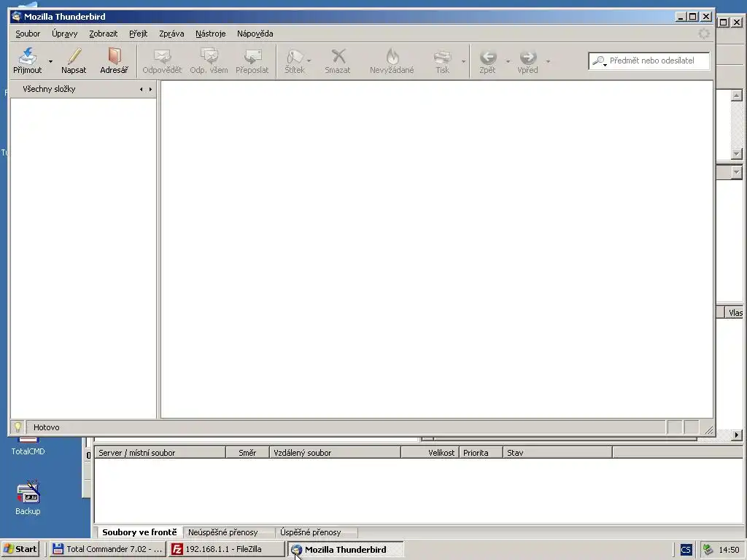Sort by Priorita column in FileZilla
This screenshot has height=560, width=747.
[x=481, y=452]
